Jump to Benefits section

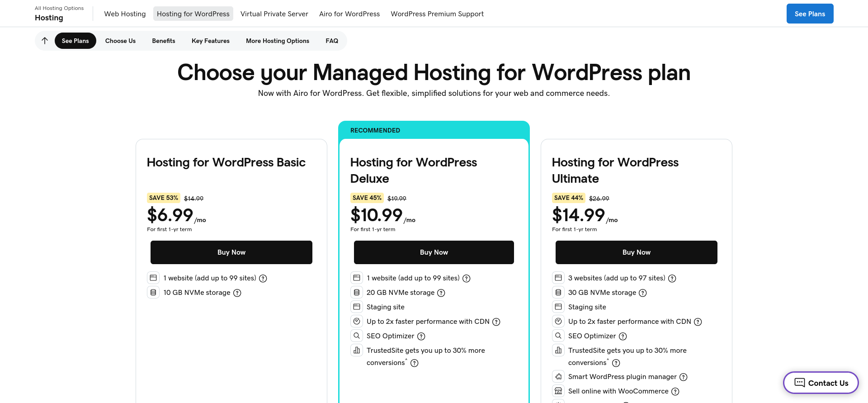pos(164,41)
